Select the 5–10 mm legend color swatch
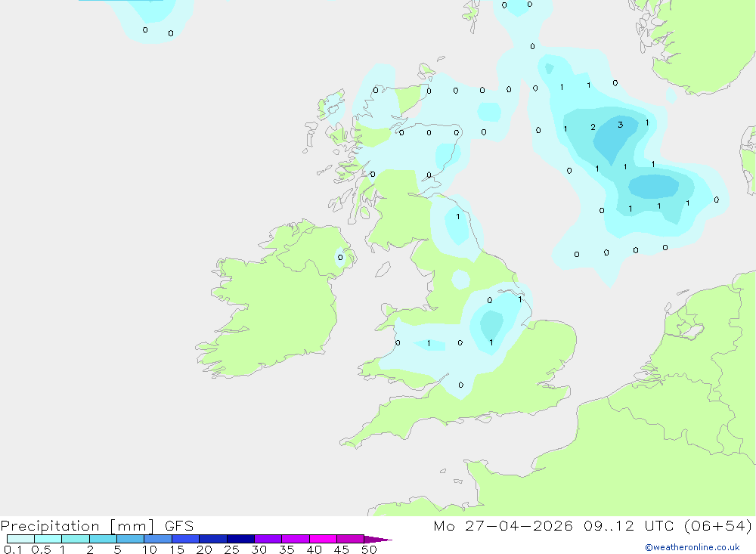The width and height of the screenshot is (756, 554). tap(131, 539)
